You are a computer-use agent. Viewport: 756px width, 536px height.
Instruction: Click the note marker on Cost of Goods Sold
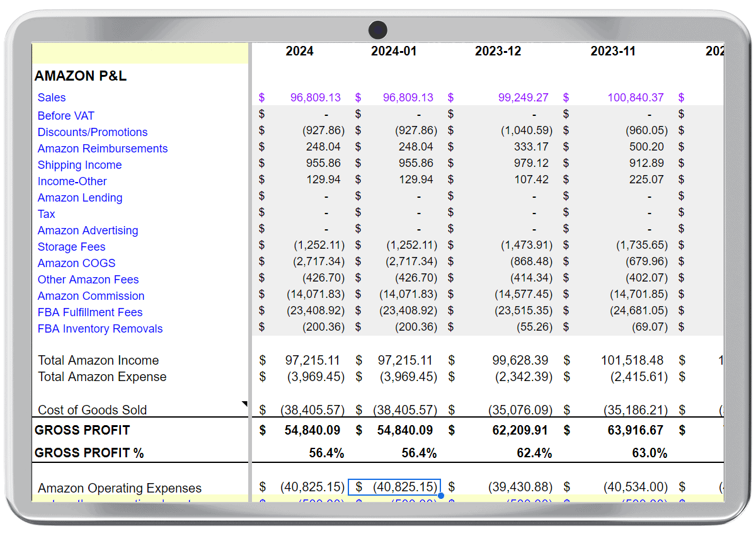[x=244, y=401]
